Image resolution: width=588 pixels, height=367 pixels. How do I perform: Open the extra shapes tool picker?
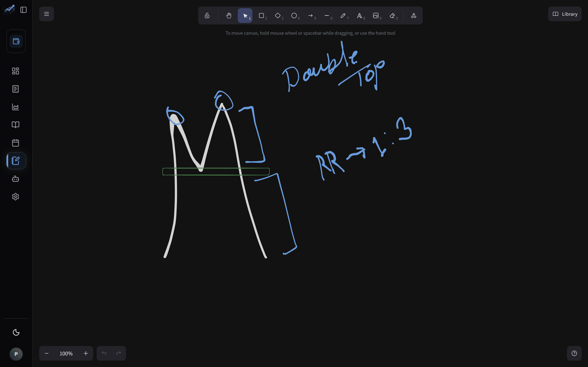tap(414, 15)
